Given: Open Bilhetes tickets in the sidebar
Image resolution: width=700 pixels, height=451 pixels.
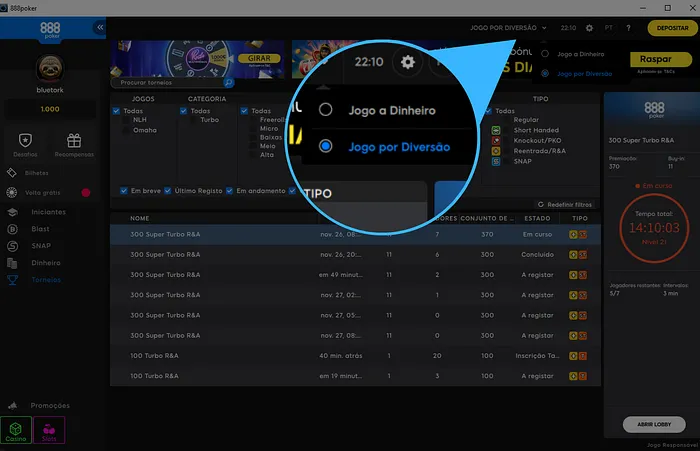Looking at the screenshot, I should (x=36, y=173).
